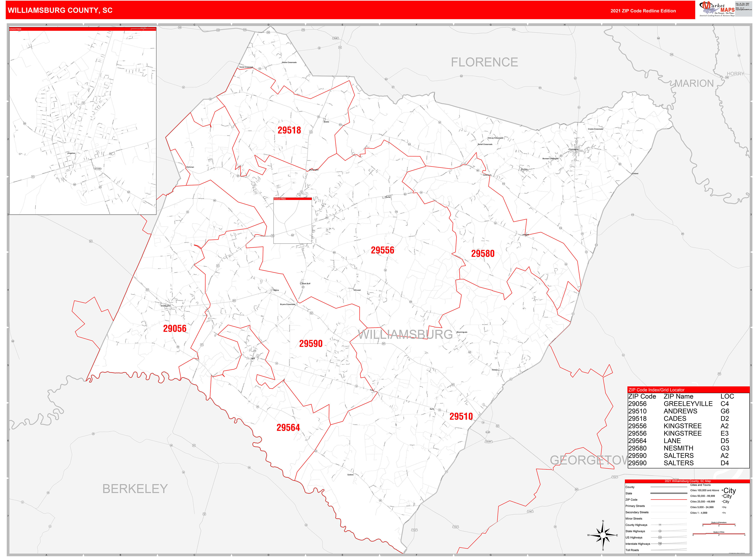Click the mapsales@MarketMAPS.com email link
The height and width of the screenshot is (557, 756).
pos(744,9)
